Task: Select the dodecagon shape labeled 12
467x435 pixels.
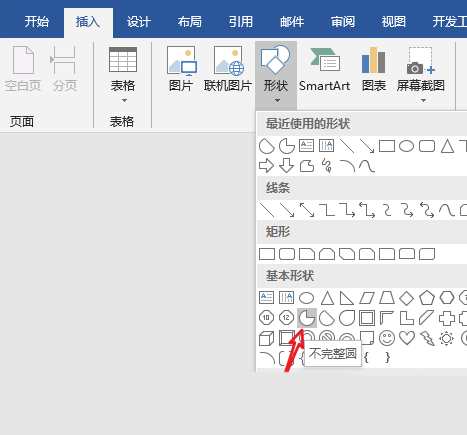Action: coord(287,318)
